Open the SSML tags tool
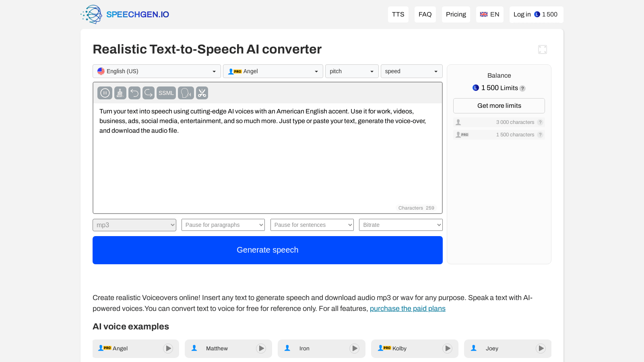 click(x=166, y=93)
